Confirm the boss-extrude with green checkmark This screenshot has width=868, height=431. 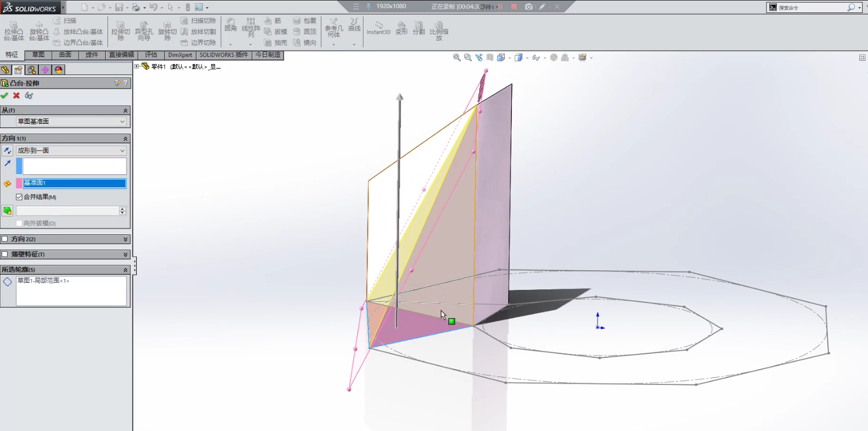[4, 96]
